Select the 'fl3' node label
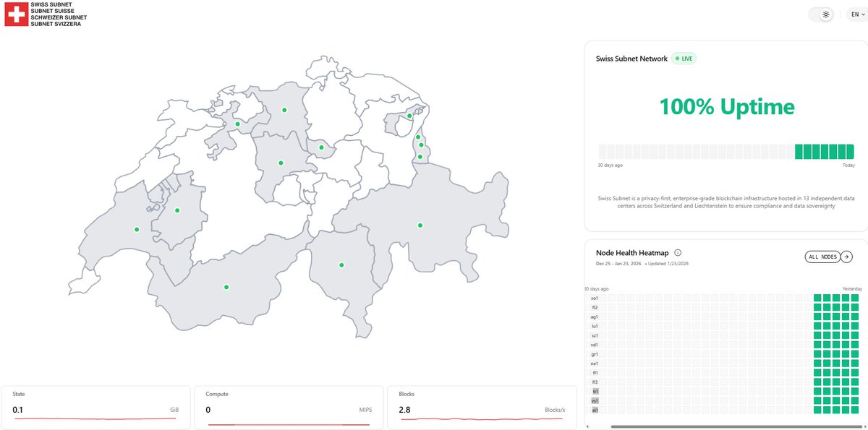Viewport: 868px width, 430px height. [595, 382]
